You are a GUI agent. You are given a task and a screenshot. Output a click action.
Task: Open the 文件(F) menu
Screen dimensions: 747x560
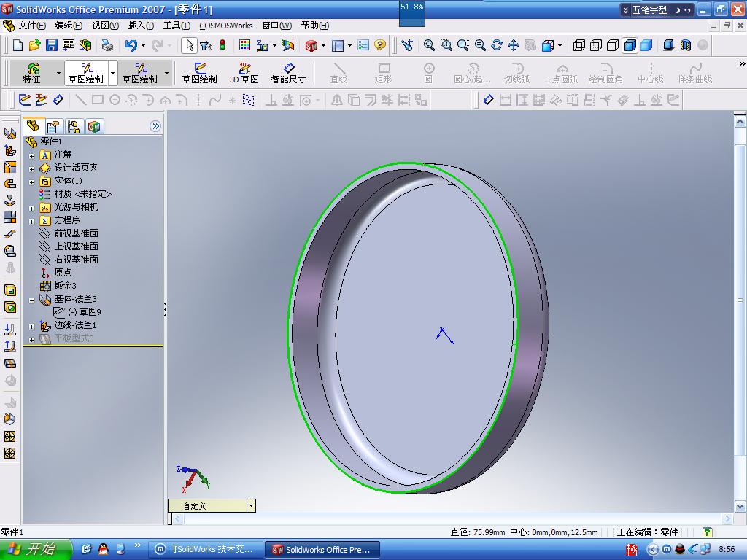pos(32,26)
